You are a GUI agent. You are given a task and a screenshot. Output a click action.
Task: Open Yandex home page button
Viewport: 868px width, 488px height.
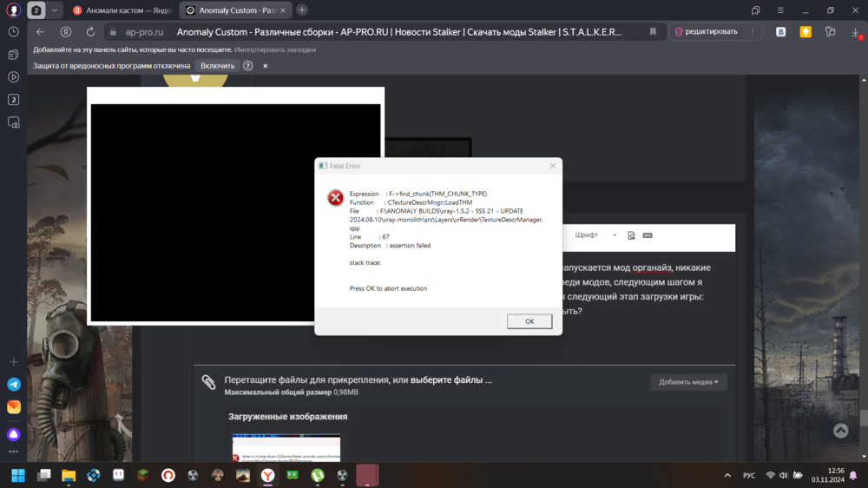66,31
